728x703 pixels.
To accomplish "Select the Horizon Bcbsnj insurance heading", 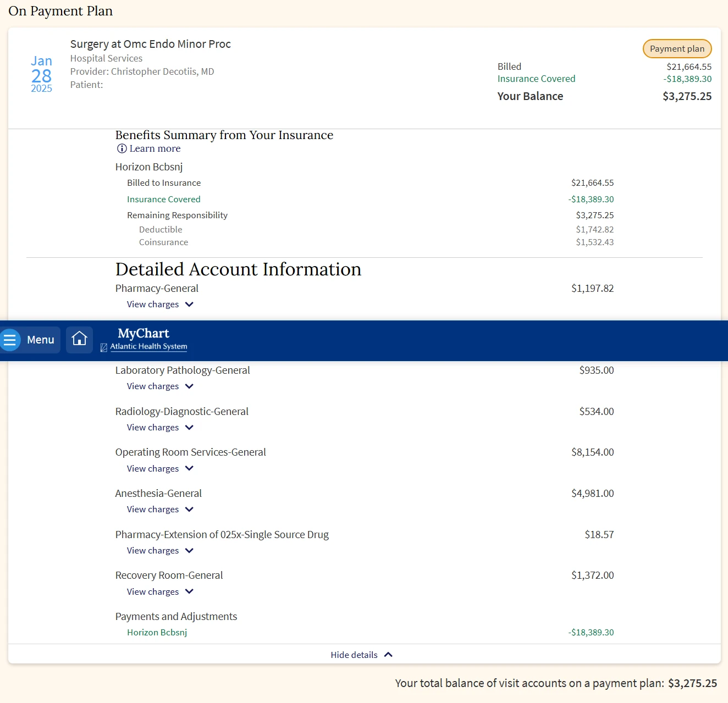I will click(149, 167).
